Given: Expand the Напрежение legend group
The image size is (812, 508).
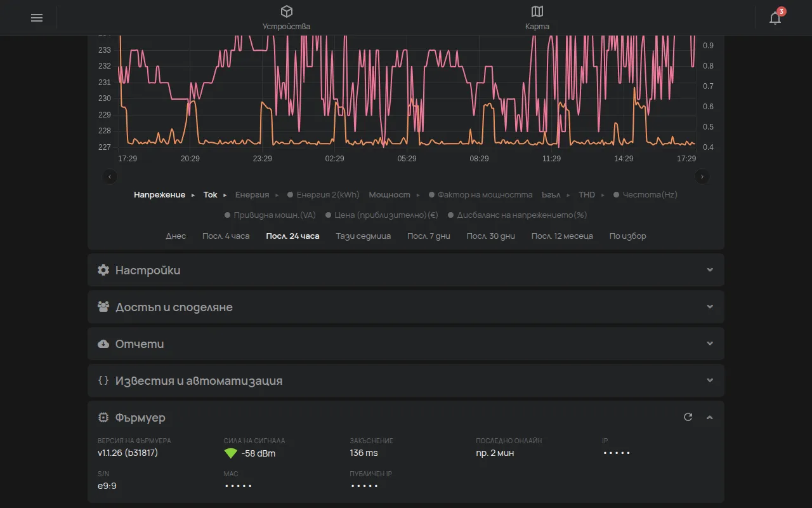Looking at the screenshot, I should tap(164, 195).
